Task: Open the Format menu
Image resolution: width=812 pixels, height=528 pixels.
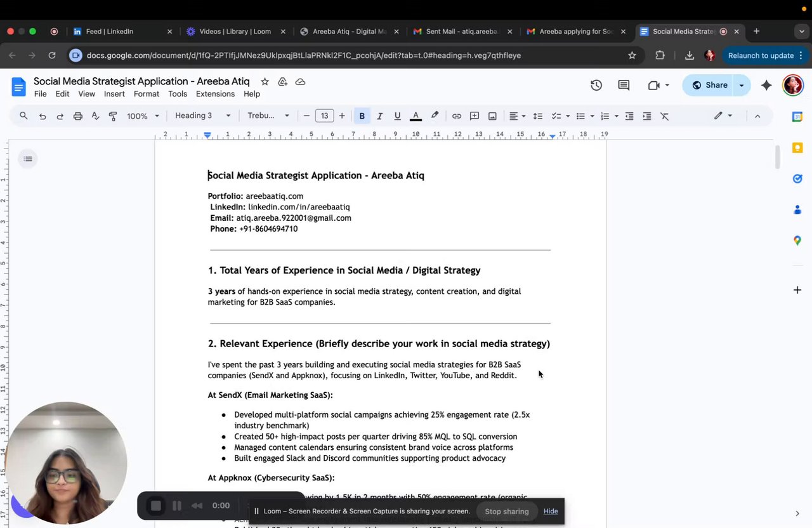Action: pyautogui.click(x=147, y=94)
